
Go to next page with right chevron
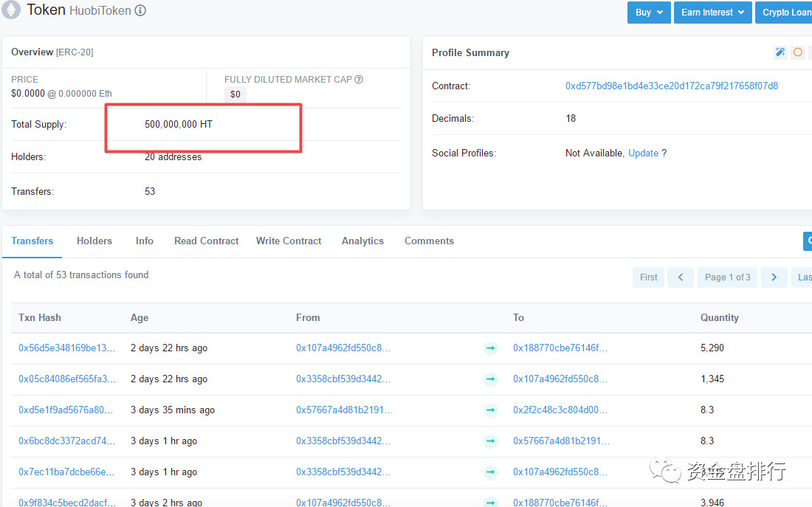coord(774,277)
